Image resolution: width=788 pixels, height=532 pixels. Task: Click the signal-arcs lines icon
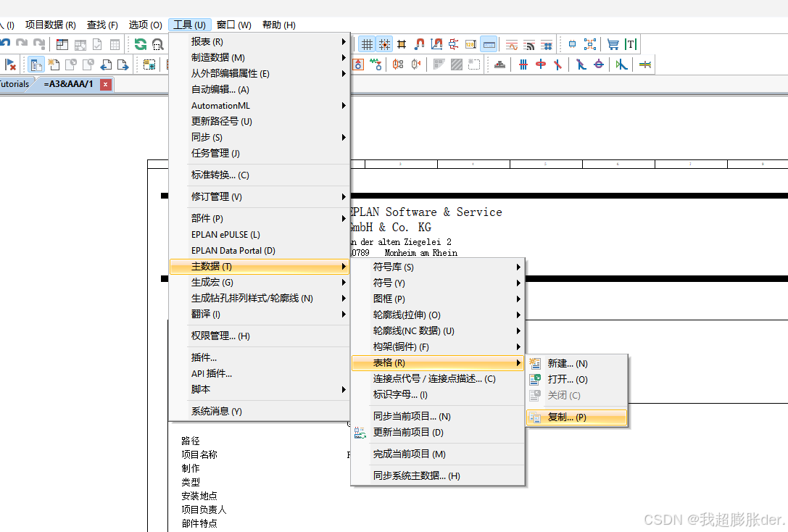(529, 45)
